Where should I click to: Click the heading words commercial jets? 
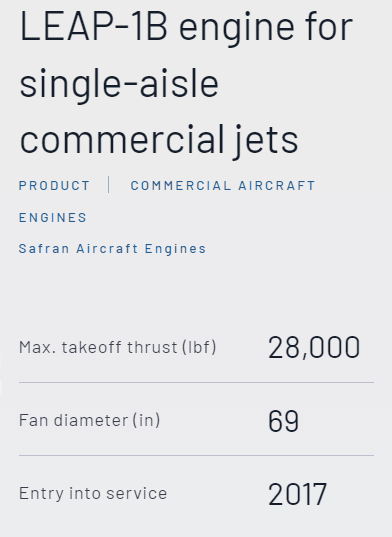tap(159, 140)
